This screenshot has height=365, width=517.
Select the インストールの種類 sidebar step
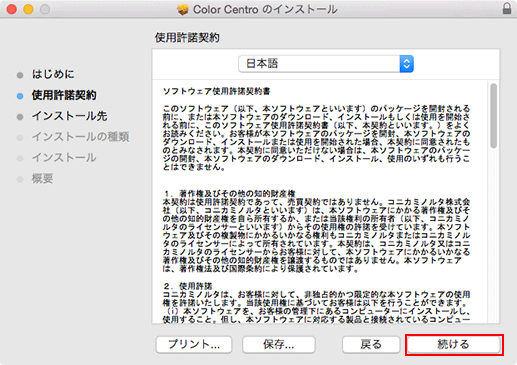point(80,137)
